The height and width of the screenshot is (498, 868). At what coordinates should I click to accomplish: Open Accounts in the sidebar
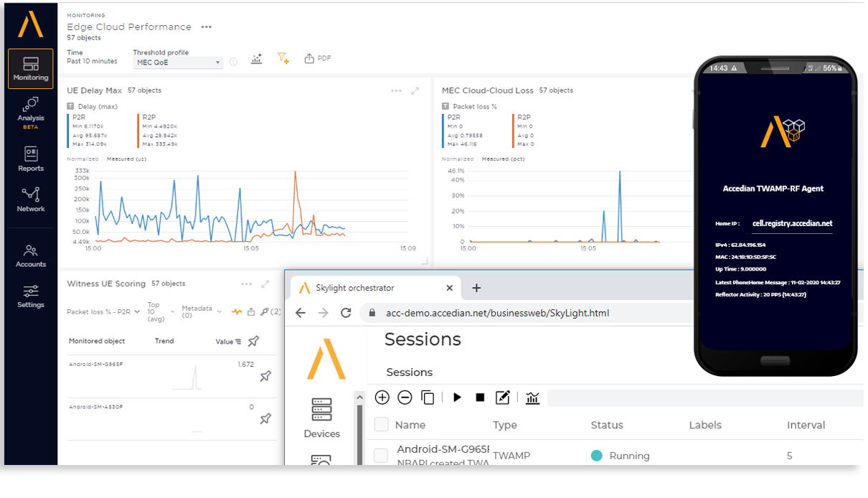coord(31,255)
